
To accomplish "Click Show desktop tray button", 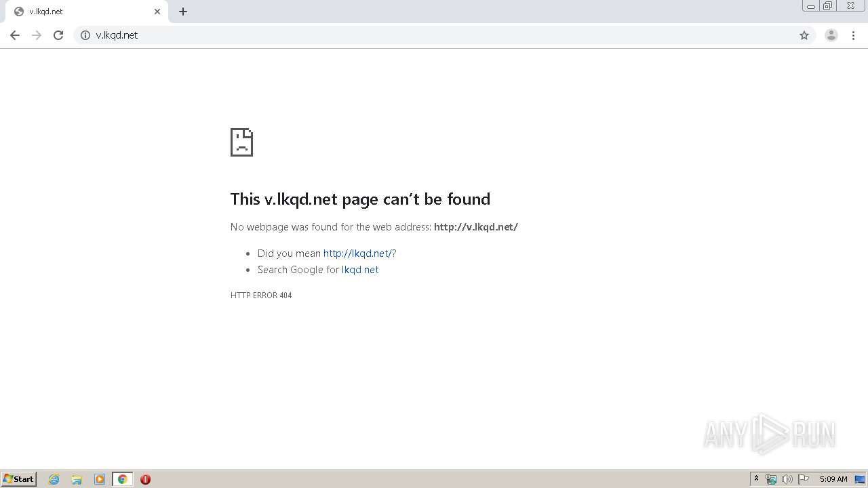I will [860, 479].
